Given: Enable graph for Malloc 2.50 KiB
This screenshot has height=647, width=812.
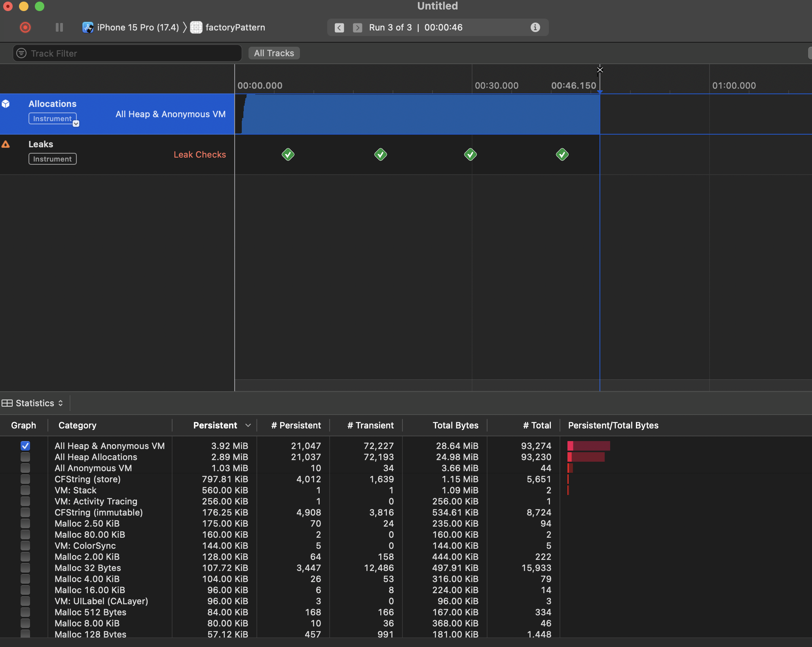Looking at the screenshot, I should pyautogui.click(x=25, y=523).
